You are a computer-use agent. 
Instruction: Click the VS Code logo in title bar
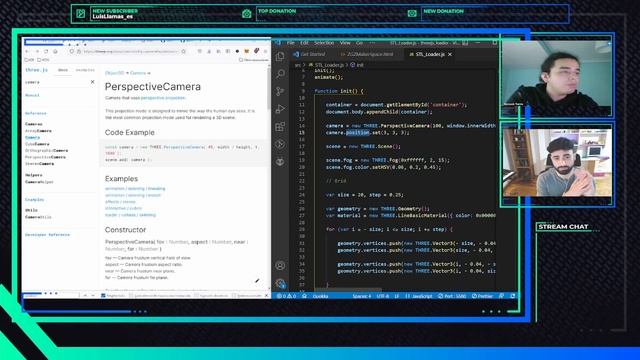click(x=278, y=42)
